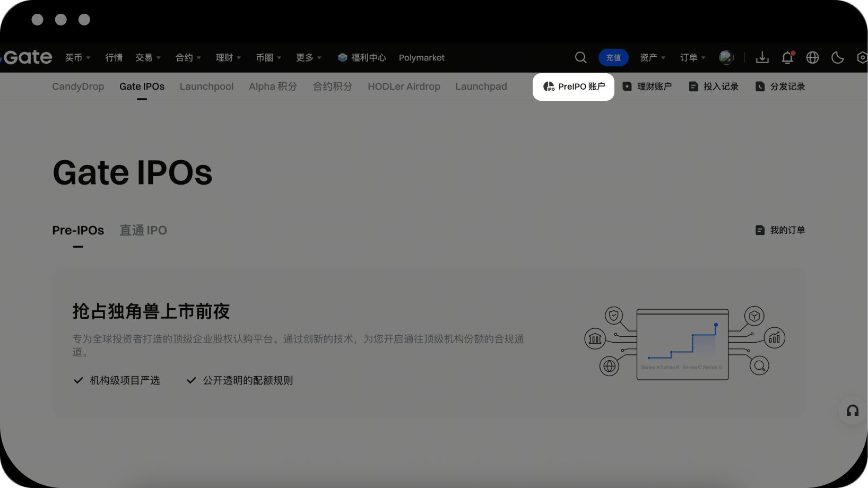Click the Series funding chart illustration
The width and height of the screenshot is (868, 488).
684,343
